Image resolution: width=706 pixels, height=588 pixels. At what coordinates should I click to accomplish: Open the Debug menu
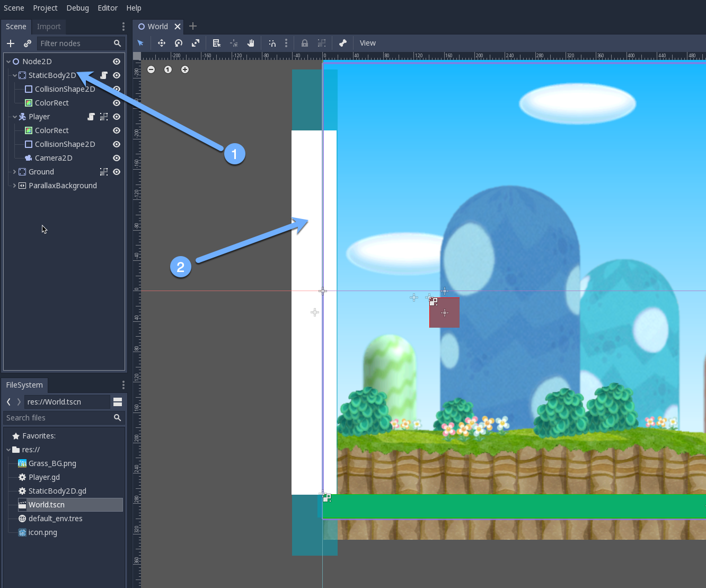[x=78, y=8]
